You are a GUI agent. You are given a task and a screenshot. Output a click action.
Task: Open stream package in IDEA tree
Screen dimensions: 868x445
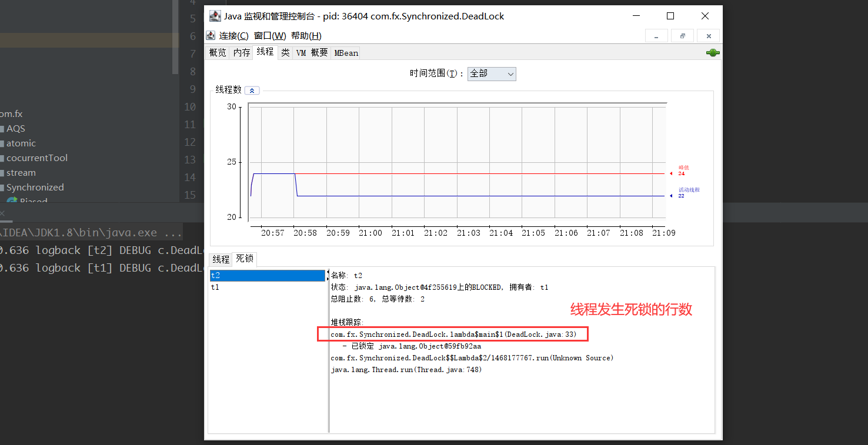(21, 173)
